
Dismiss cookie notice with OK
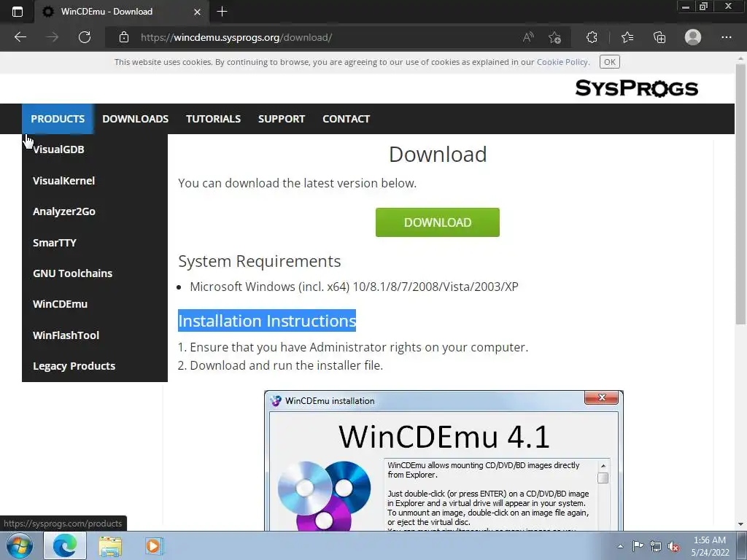point(609,62)
